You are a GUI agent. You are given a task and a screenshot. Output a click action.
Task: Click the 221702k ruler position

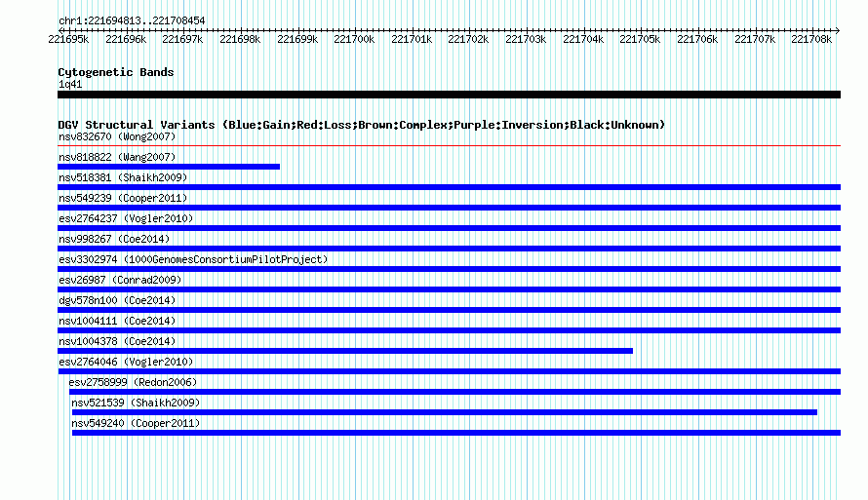[468, 39]
